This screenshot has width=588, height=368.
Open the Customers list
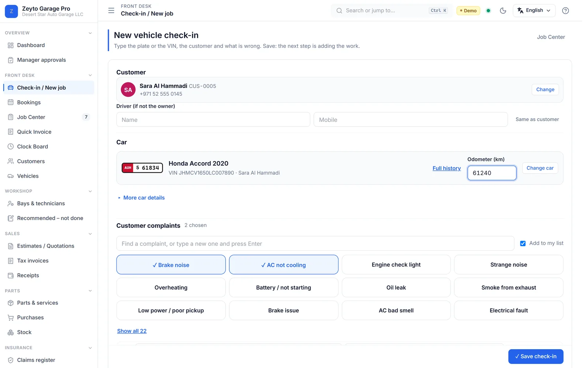point(49,161)
